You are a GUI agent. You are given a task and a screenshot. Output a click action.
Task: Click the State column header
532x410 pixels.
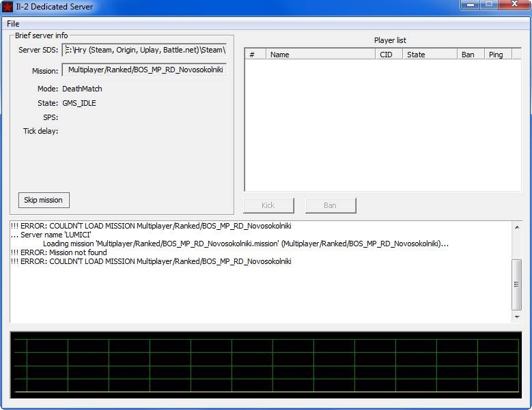430,54
